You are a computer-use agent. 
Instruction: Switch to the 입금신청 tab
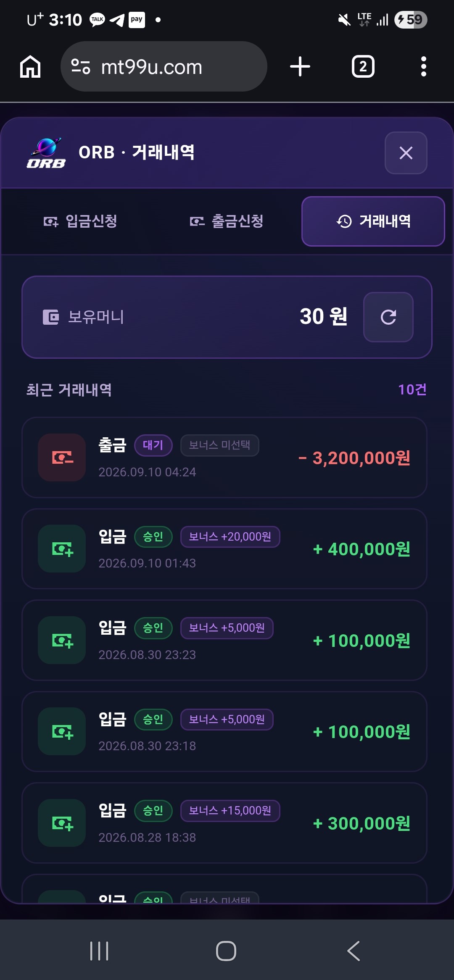pos(80,221)
